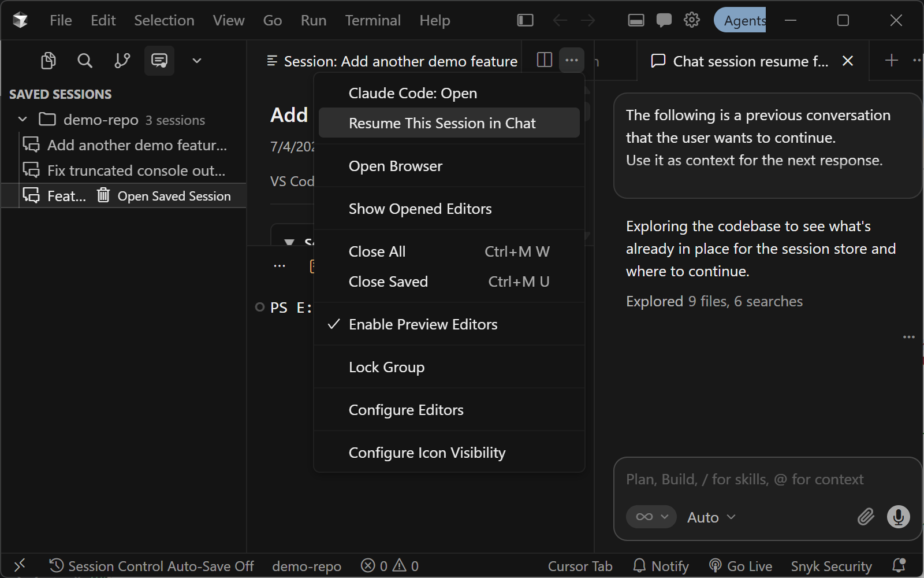Choose Close All from the menu
The image size is (924, 578).
[449, 251]
